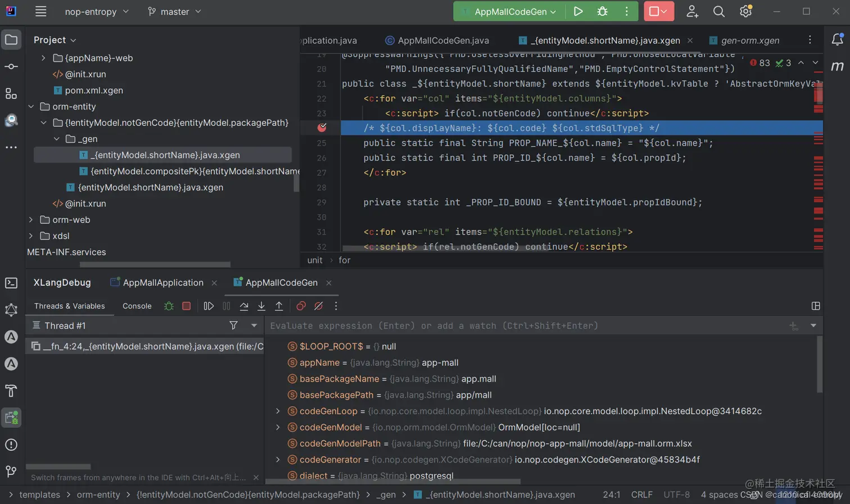Select Threads & Variables tab
Screen dimensions: 850x504
[69, 306]
